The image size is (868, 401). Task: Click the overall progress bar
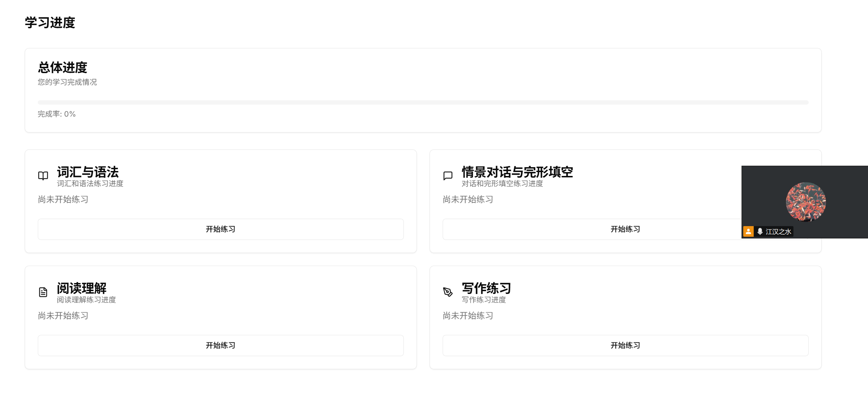pyautogui.click(x=423, y=102)
